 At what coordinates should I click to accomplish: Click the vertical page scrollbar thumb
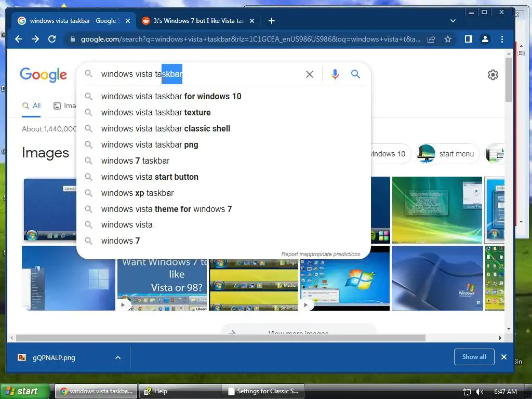508,79
